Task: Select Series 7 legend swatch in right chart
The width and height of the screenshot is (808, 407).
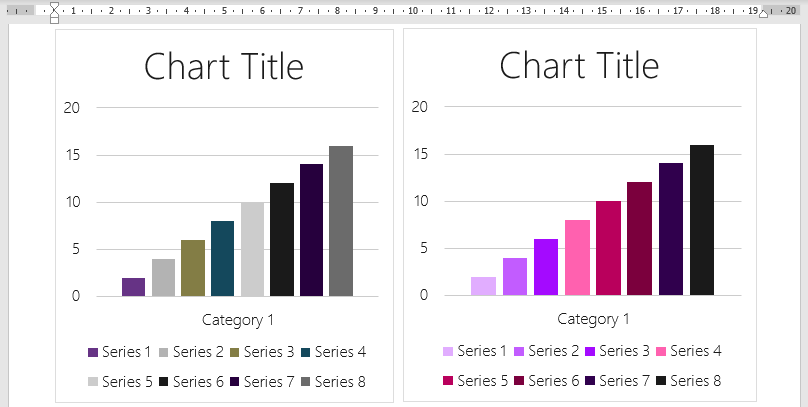Action: pyautogui.click(x=590, y=381)
